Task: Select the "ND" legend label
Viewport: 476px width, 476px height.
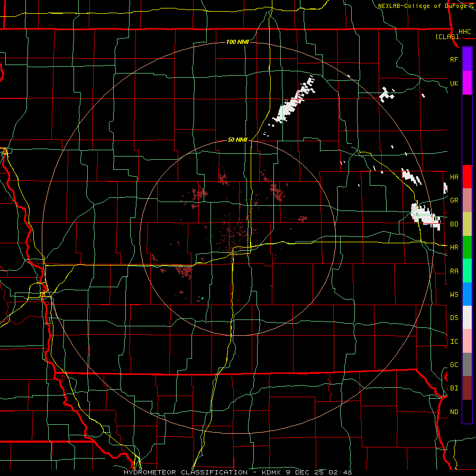Action: click(x=454, y=412)
